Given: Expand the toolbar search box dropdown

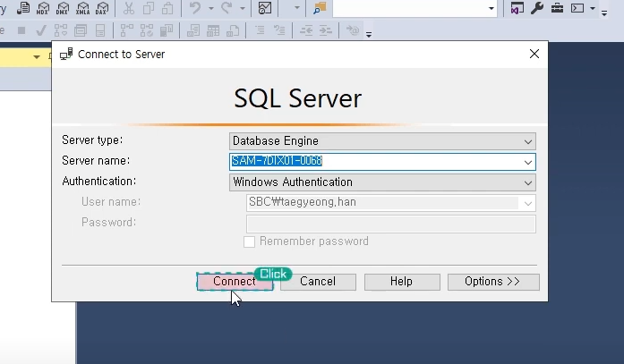Looking at the screenshot, I should coord(492,8).
